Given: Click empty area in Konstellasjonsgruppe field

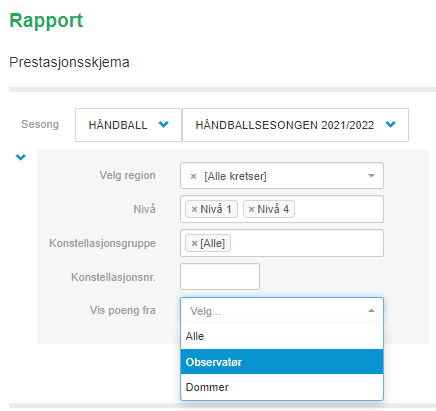Looking at the screenshot, I should click(x=307, y=243).
